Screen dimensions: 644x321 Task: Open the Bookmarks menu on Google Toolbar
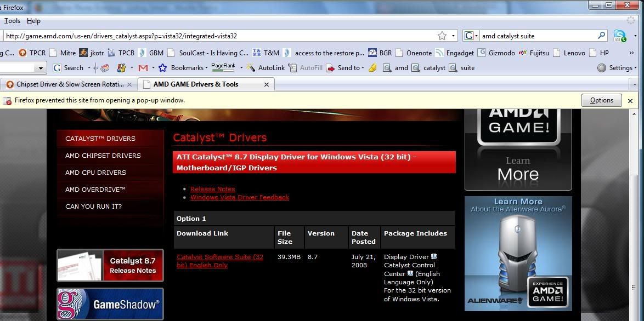(x=183, y=68)
